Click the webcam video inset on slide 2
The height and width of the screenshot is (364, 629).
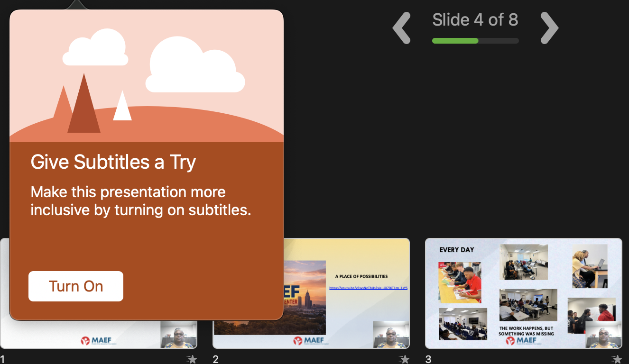pos(391,335)
